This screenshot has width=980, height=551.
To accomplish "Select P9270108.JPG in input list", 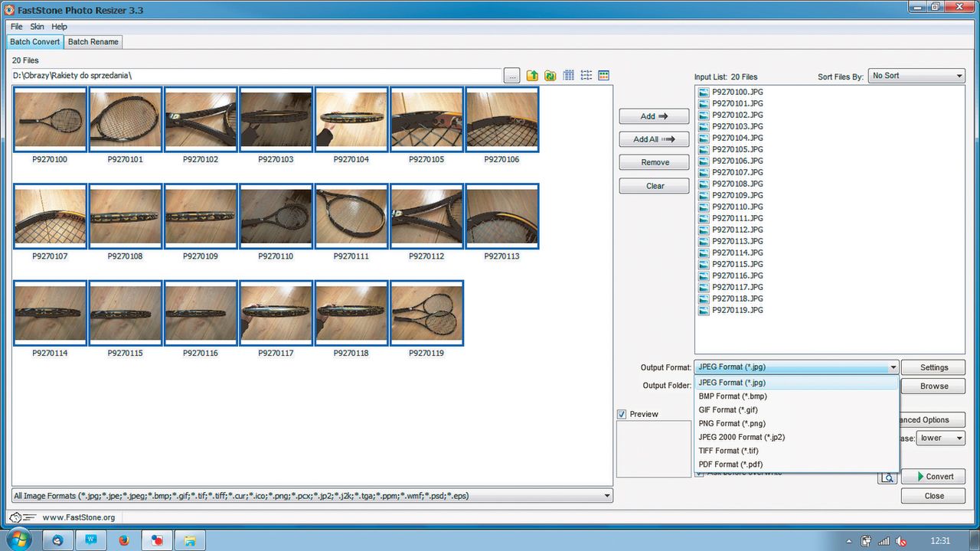I will (x=737, y=184).
